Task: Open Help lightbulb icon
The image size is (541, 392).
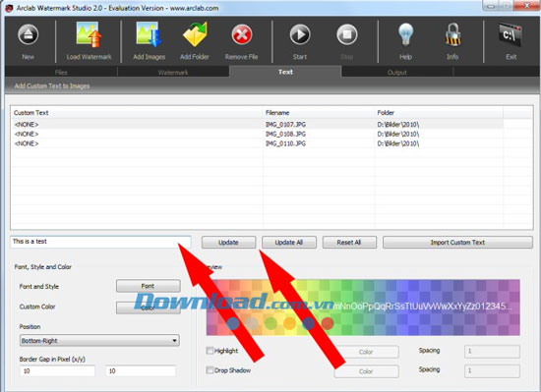Action: pyautogui.click(x=405, y=34)
